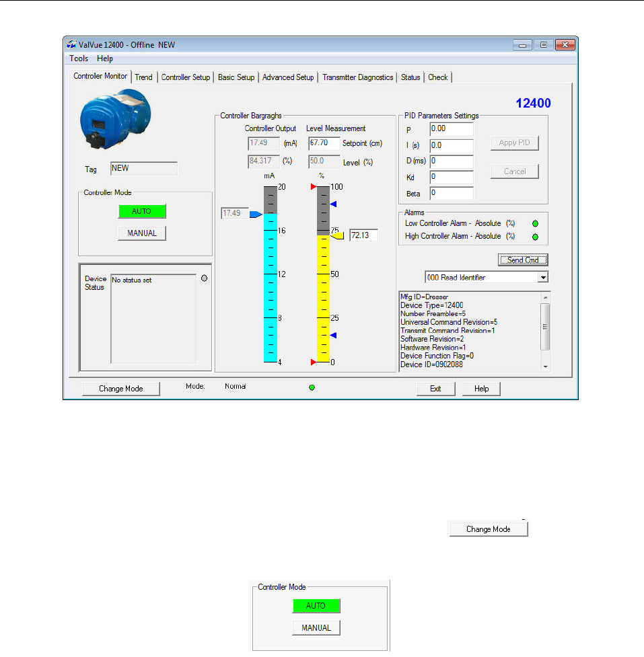Go to the Basic Setup tab
The height and width of the screenshot is (657, 644).
point(236,77)
